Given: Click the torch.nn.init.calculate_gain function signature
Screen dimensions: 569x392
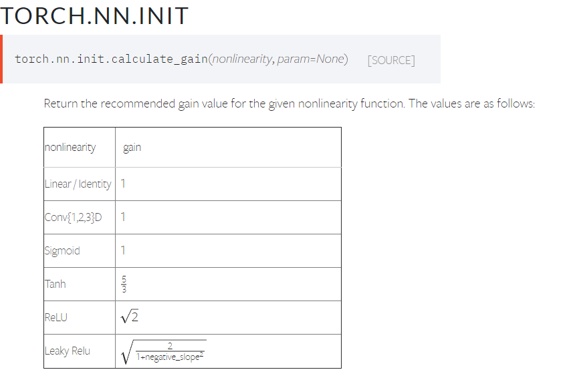Looking at the screenshot, I should point(181,59).
